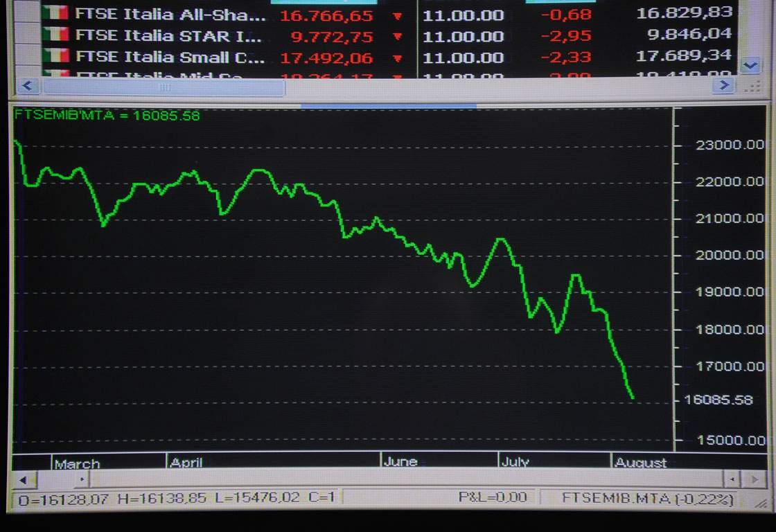Click the red down arrow next to 9.772,75

pyautogui.click(x=397, y=37)
